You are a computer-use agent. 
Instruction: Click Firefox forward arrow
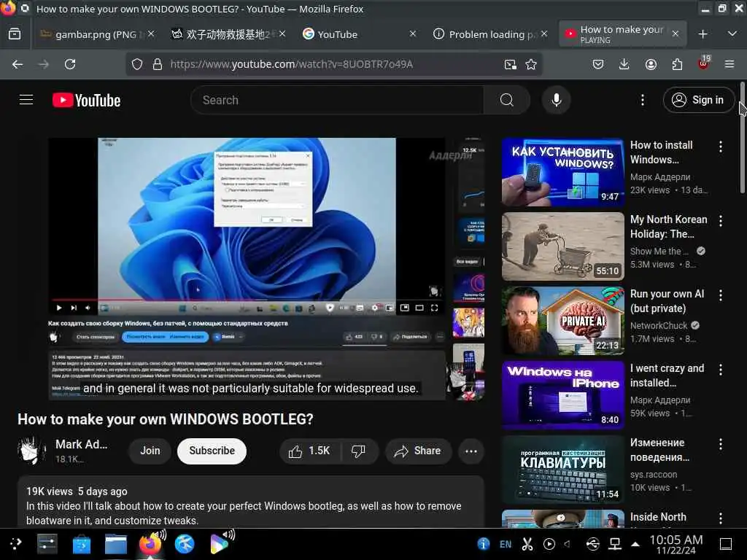coord(44,64)
